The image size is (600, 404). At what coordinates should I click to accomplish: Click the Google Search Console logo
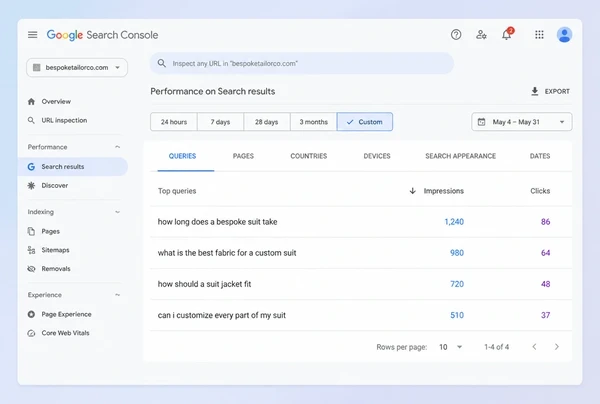point(102,35)
